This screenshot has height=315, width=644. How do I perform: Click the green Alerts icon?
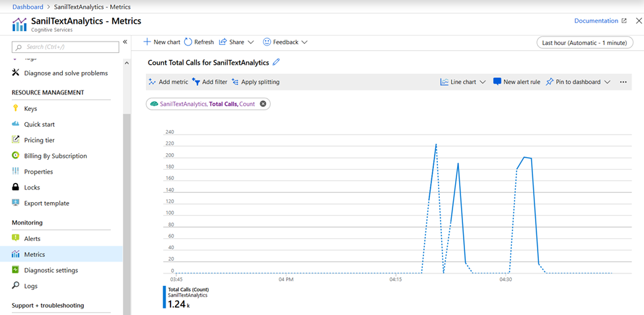(x=16, y=238)
